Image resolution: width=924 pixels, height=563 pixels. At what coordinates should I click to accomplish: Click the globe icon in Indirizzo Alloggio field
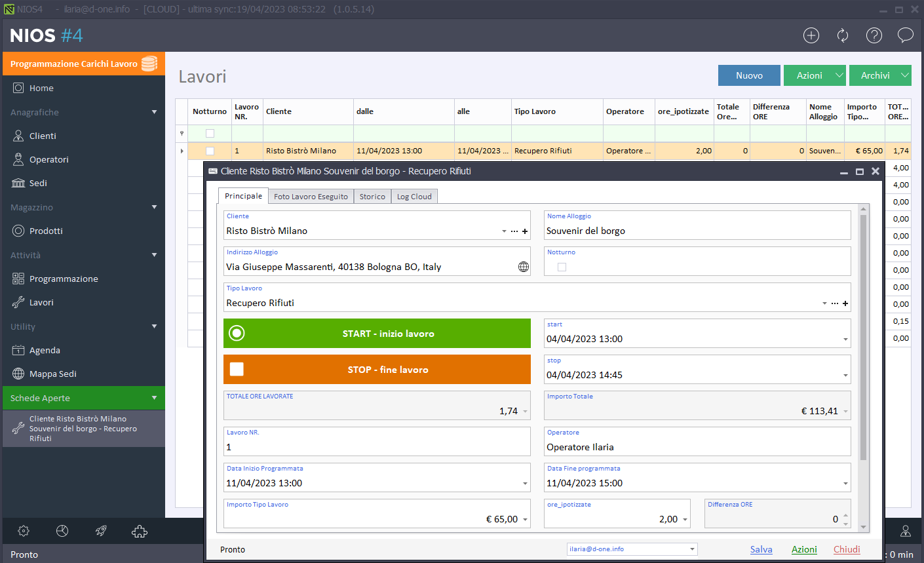click(x=524, y=267)
